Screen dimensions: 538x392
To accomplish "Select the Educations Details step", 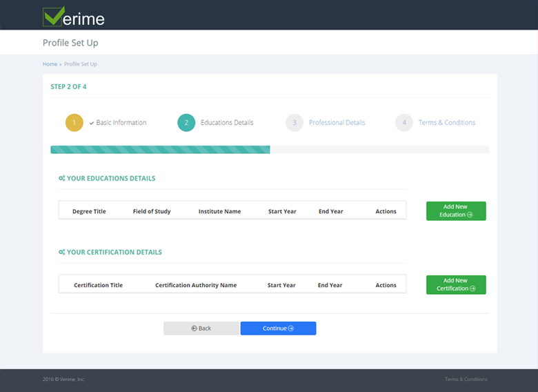I will tap(227, 123).
